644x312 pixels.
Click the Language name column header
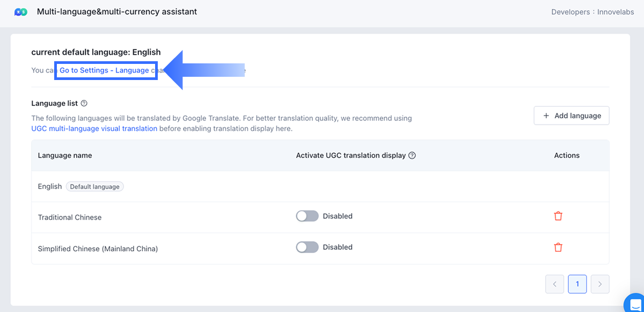65,156
